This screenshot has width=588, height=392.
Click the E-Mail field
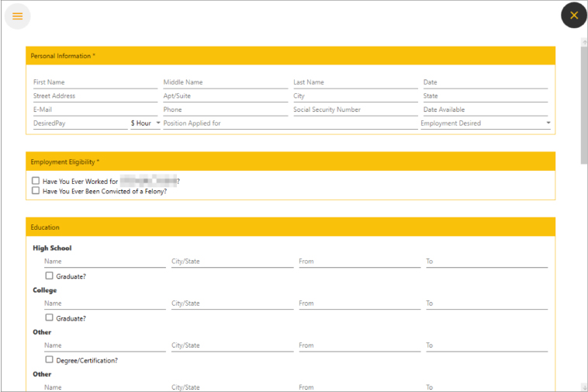(x=95, y=110)
